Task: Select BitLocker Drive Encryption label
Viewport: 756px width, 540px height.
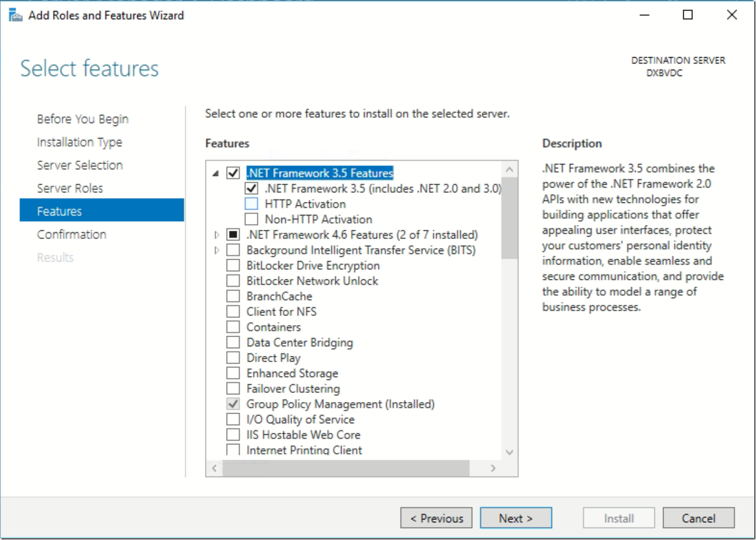Action: 313,266
